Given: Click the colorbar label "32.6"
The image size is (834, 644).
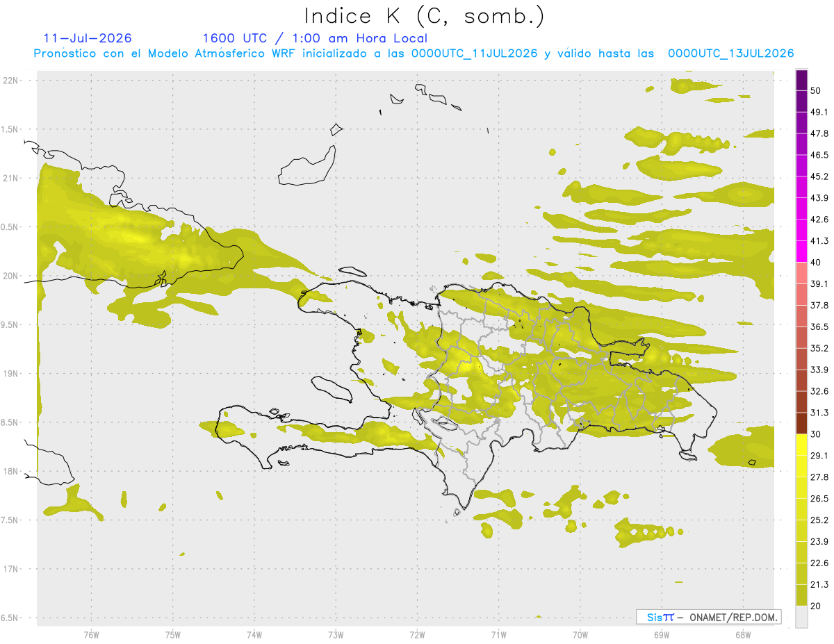Looking at the screenshot, I should [819, 392].
